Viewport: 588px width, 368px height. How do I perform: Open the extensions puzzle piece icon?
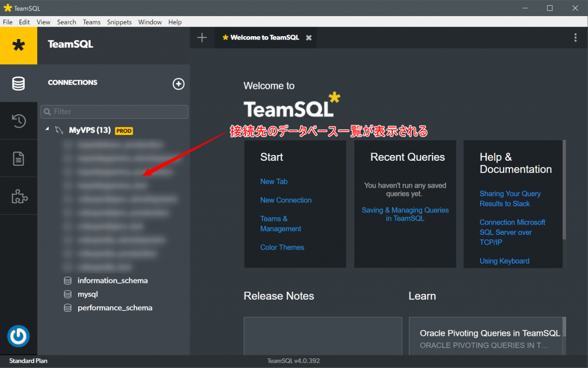coord(18,196)
